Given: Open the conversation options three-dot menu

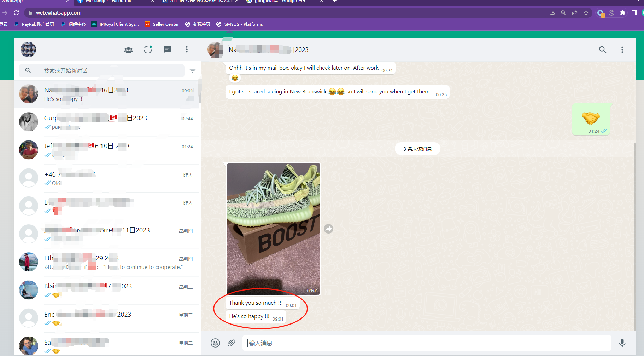Looking at the screenshot, I should [622, 50].
